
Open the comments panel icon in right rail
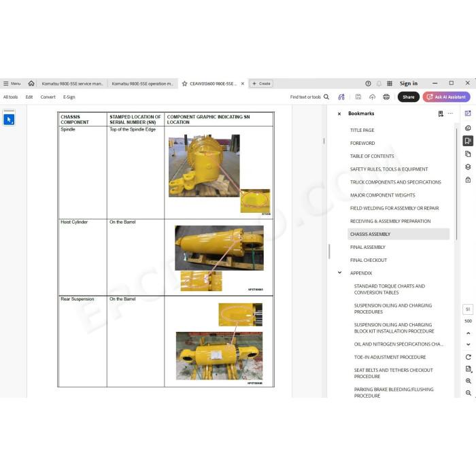[468, 128]
